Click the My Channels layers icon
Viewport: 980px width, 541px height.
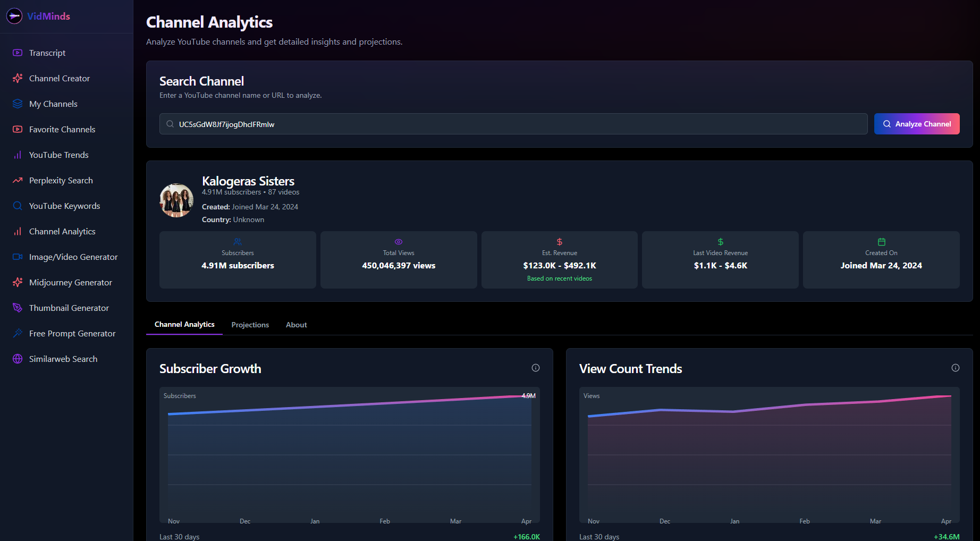coord(18,104)
